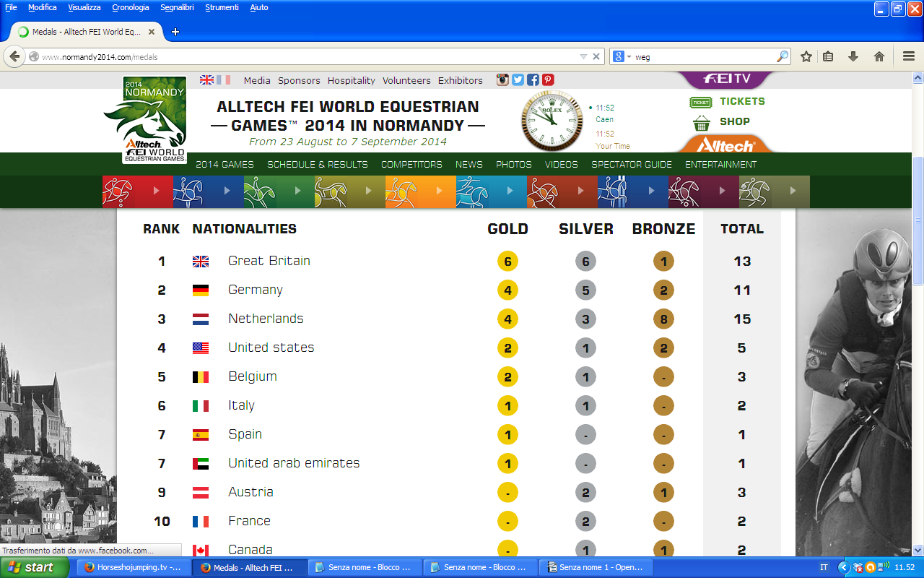Open the green discipline pictogram tile

(279, 191)
